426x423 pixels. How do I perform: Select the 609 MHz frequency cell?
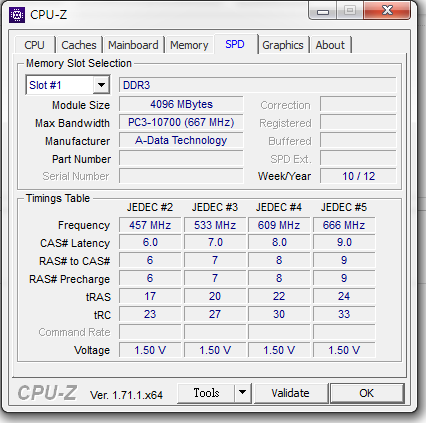(x=279, y=225)
